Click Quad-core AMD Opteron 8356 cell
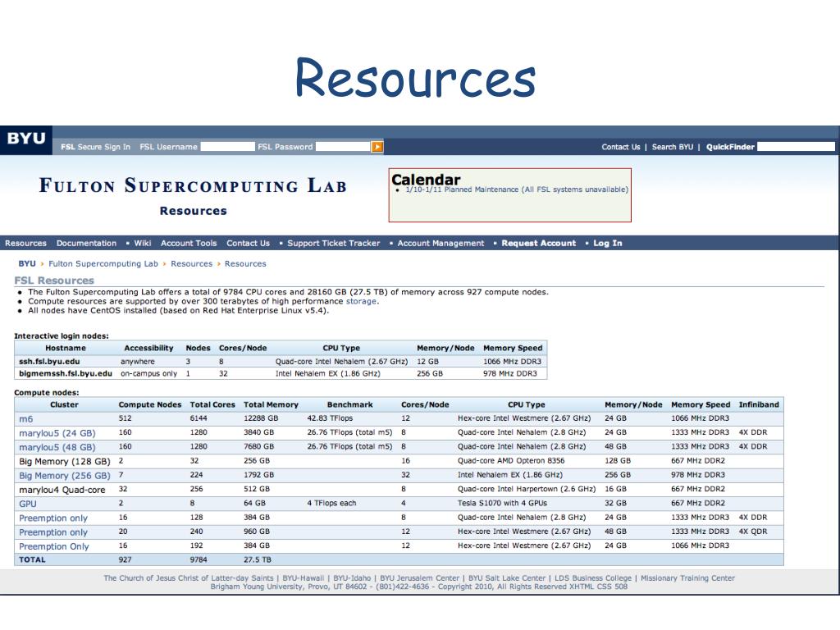This screenshot has width=840, height=630. [x=511, y=461]
